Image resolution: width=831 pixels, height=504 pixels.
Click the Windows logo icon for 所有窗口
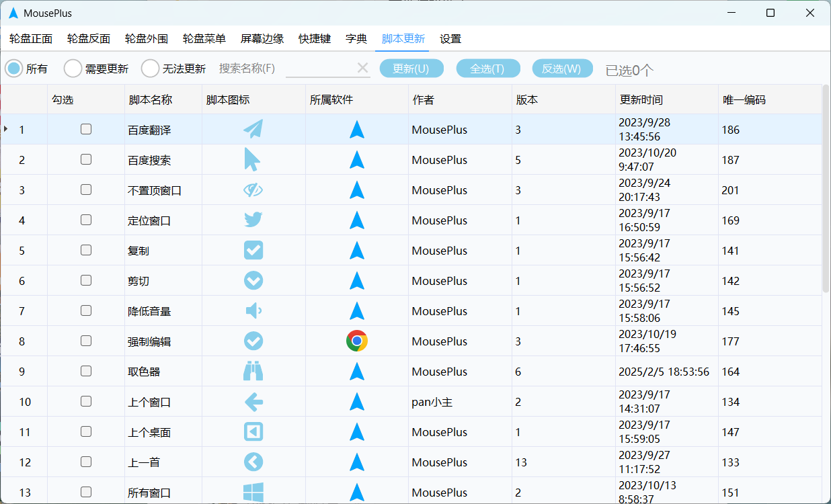click(x=253, y=492)
